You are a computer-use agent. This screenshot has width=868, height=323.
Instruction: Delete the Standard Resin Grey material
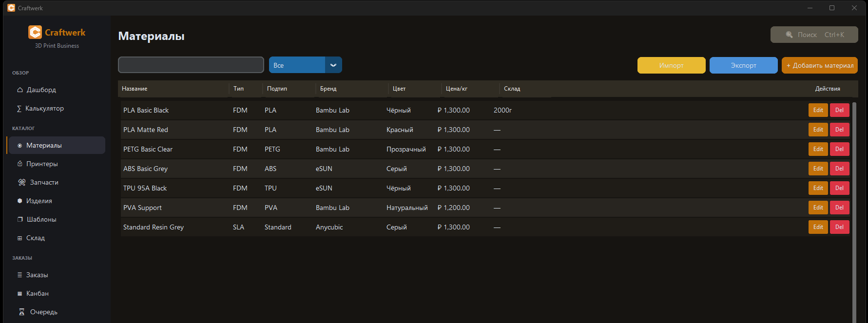point(839,227)
